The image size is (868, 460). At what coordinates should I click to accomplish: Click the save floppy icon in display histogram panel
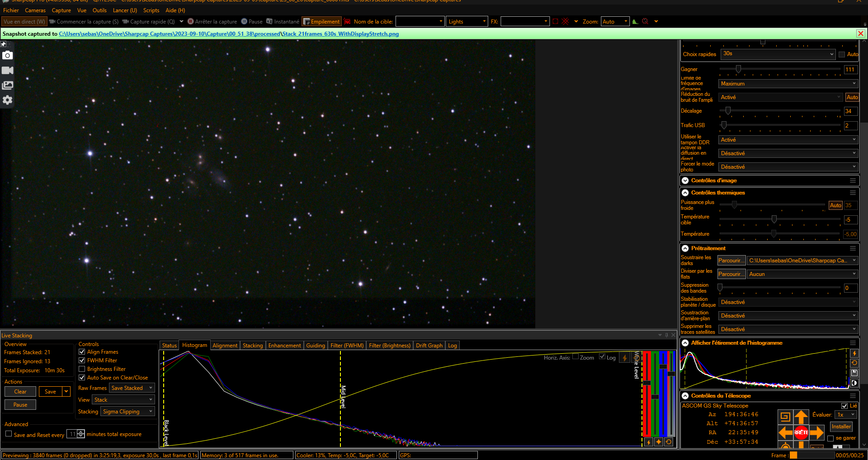(x=854, y=373)
